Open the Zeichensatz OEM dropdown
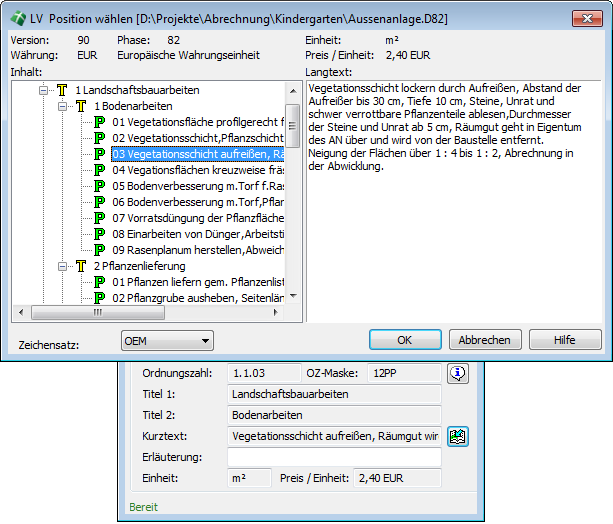Screen dimensions: 613x524 167,341
